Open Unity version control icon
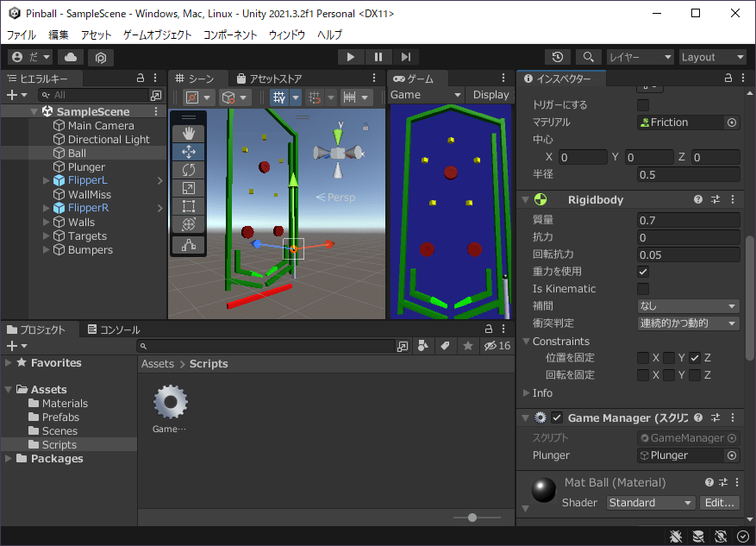Screen dimensions: 756x546 click(100, 58)
